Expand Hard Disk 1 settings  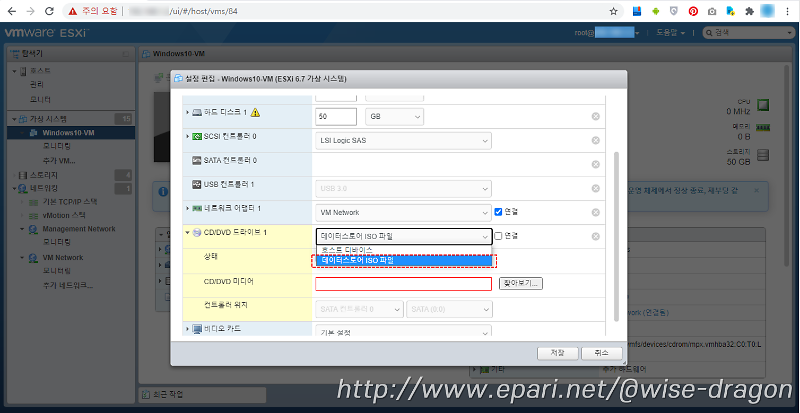click(187, 112)
